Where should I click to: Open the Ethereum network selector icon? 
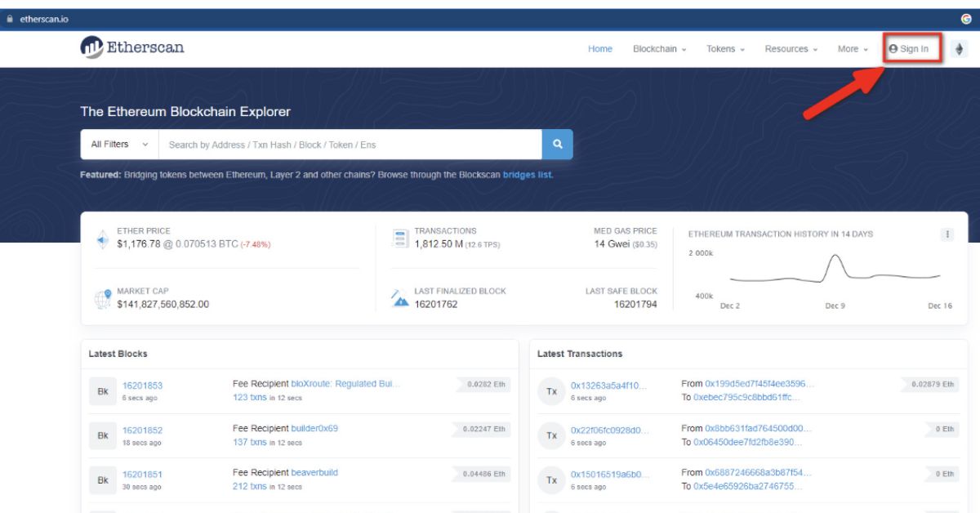(x=959, y=49)
